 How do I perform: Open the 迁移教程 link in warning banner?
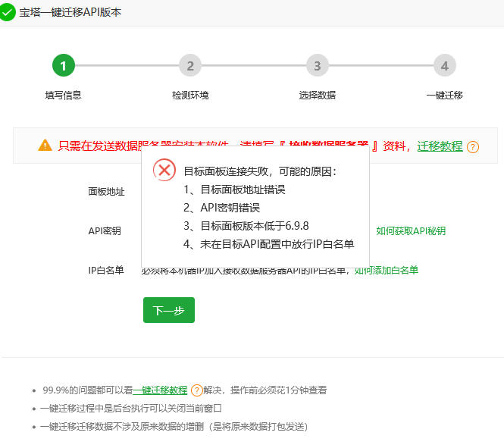pyautogui.click(x=440, y=146)
